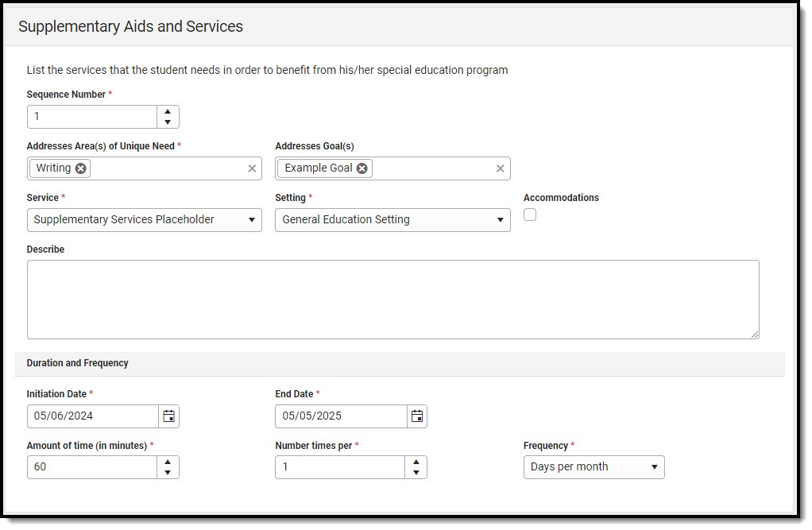This screenshot has height=530, width=812.
Task: Clear all Areas of Unique Need selections
Action: click(x=252, y=168)
